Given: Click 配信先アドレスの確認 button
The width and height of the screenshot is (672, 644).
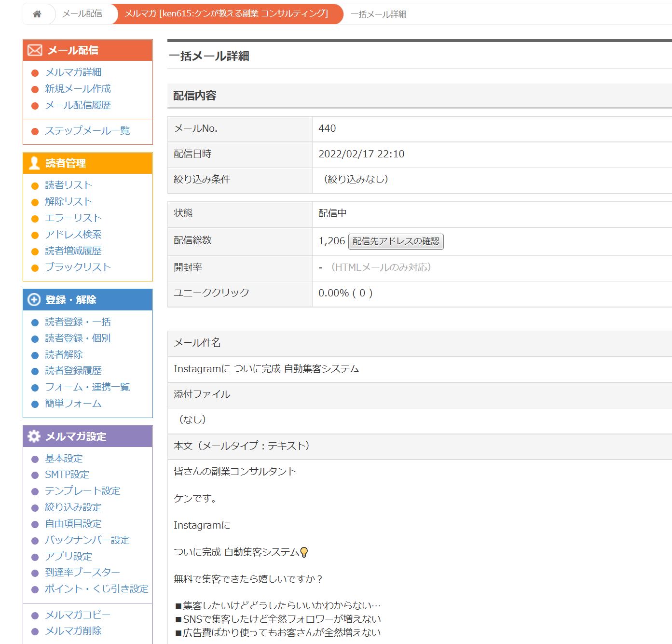Looking at the screenshot, I should (396, 241).
